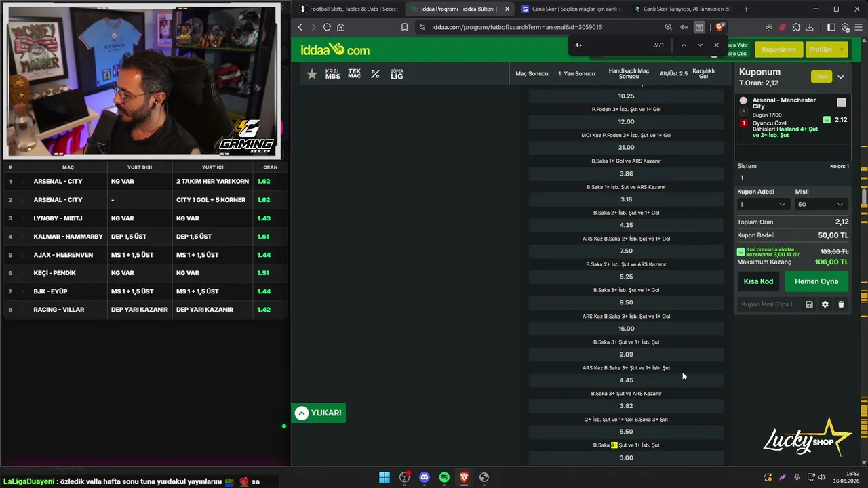Image resolution: width=868 pixels, height=488 pixels.
Task: Select odds 3.00 for B.Saka 4+ Şut
Action: [x=626, y=457]
